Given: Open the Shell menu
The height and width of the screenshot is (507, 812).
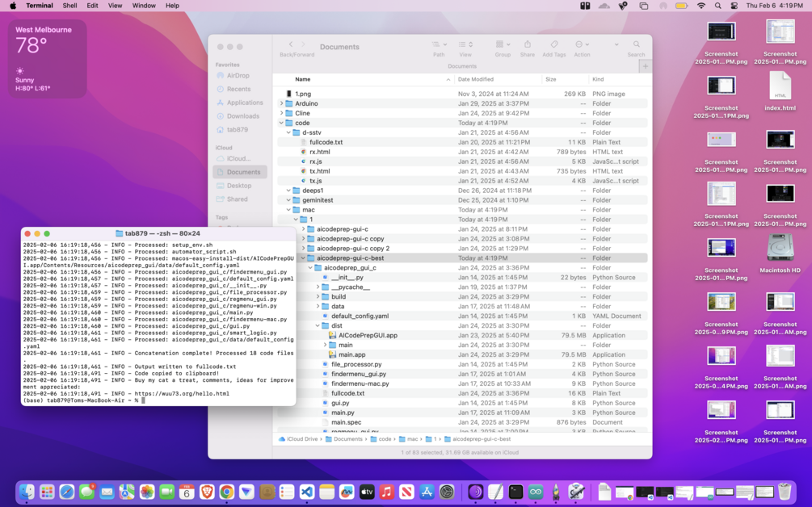Looking at the screenshot, I should 69,6.
